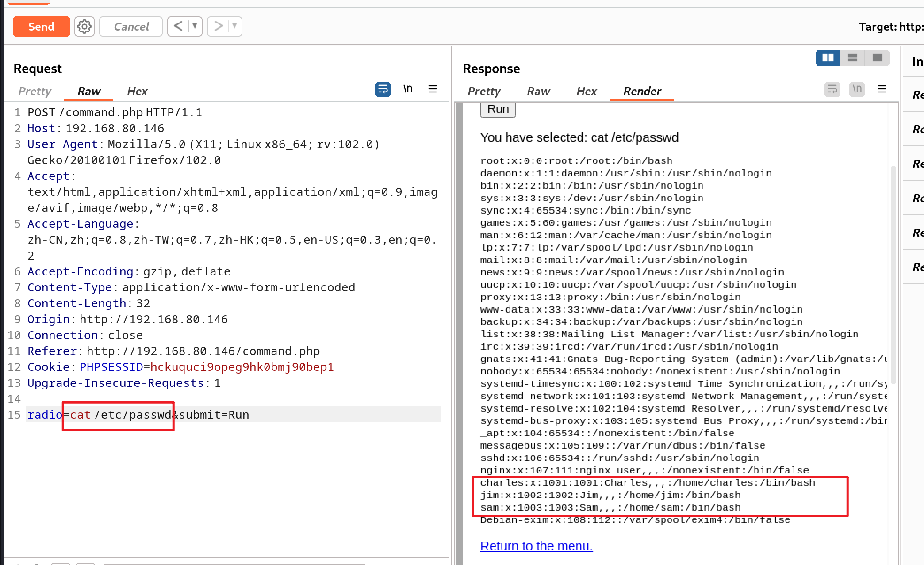Click the rendered response vertical scrollbar
The image size is (924, 565).
[893, 274]
